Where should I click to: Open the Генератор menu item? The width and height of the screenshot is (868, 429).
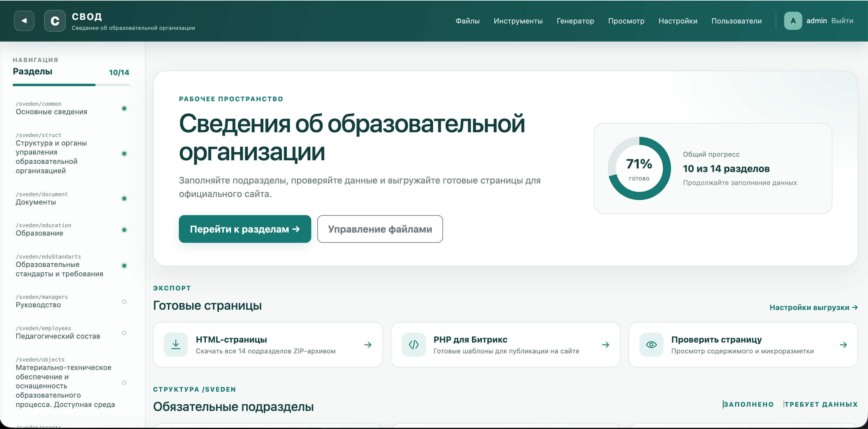[x=575, y=21]
